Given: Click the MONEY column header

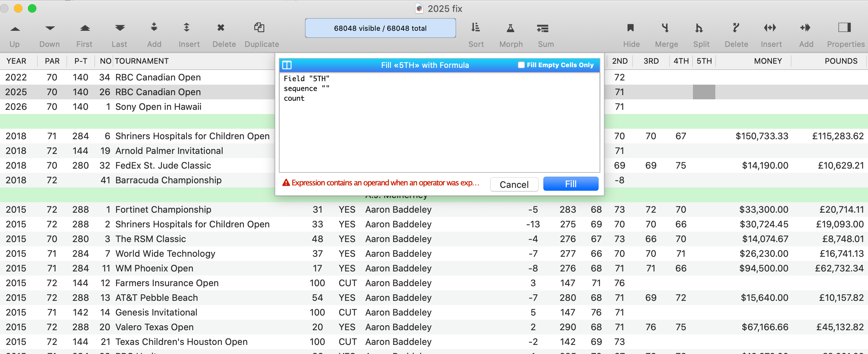Looking at the screenshot, I should coord(768,61).
